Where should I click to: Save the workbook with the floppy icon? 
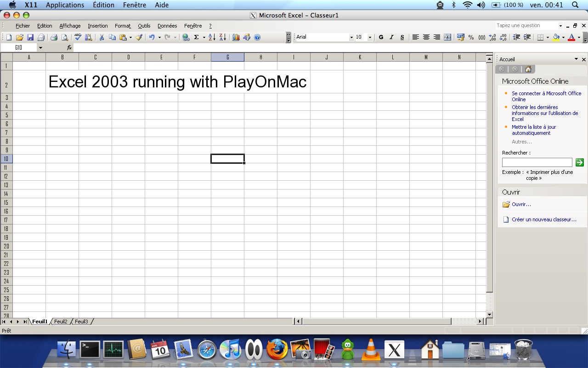[x=30, y=37]
